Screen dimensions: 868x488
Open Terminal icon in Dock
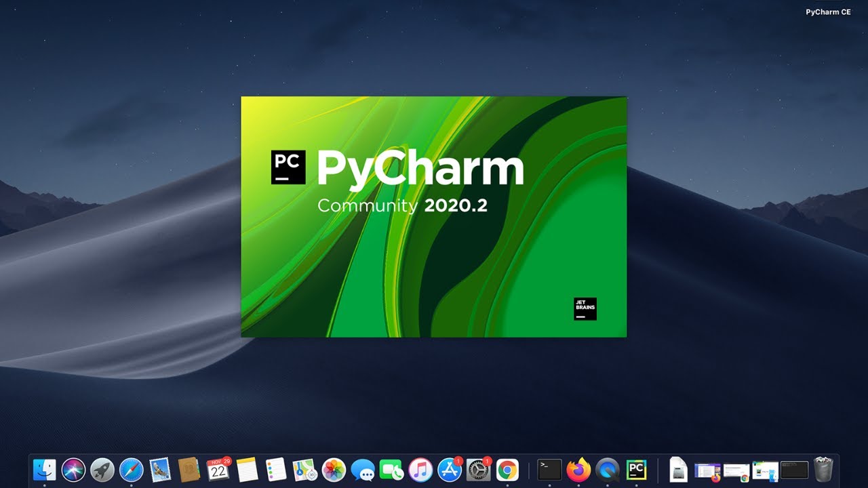click(550, 469)
